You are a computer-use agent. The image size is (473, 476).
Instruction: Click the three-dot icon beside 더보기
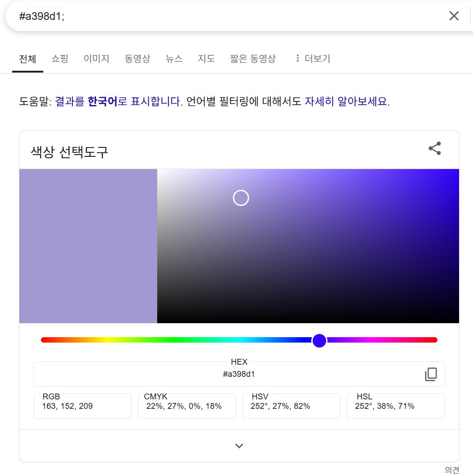coord(297,59)
